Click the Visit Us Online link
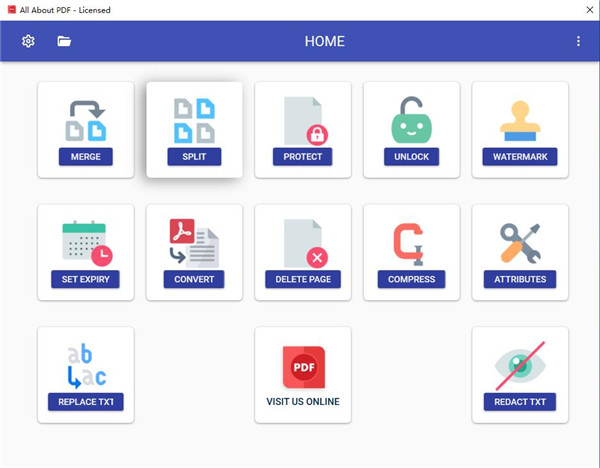 click(x=303, y=401)
